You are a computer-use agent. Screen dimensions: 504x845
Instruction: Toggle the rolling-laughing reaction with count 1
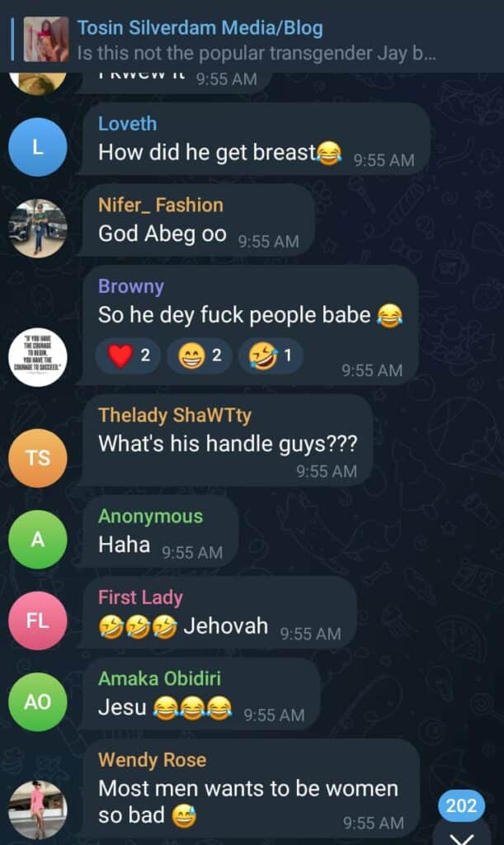coord(271,356)
